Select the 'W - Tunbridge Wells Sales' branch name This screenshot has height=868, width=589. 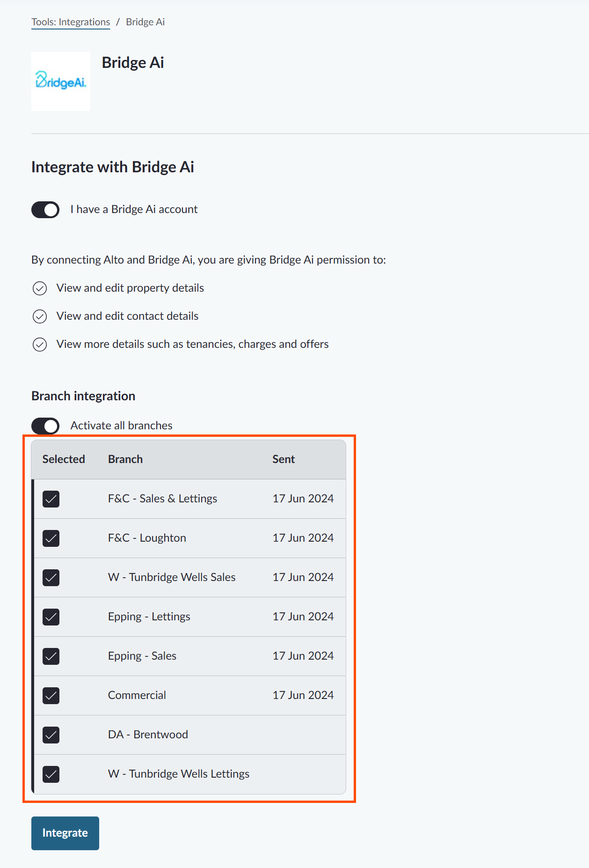(x=172, y=577)
